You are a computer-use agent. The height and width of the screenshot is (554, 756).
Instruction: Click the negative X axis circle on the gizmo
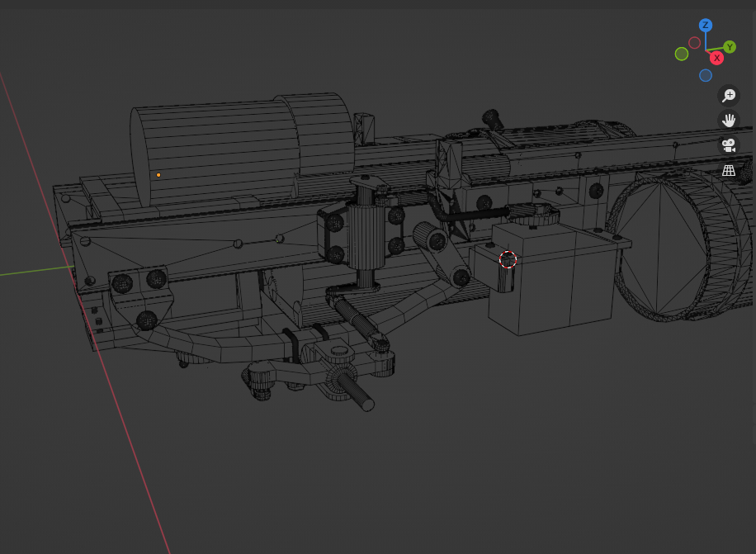pyautogui.click(x=694, y=43)
